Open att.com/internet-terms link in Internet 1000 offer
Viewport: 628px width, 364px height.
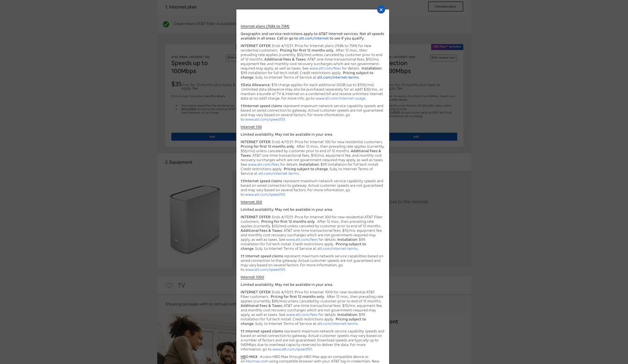tap(337, 323)
